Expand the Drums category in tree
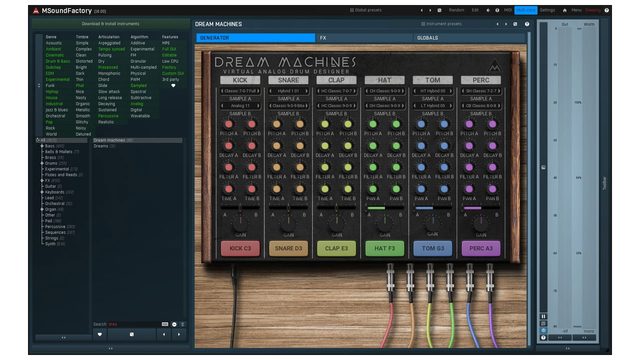Image resolution: width=640 pixels, height=360 pixels. point(42,163)
